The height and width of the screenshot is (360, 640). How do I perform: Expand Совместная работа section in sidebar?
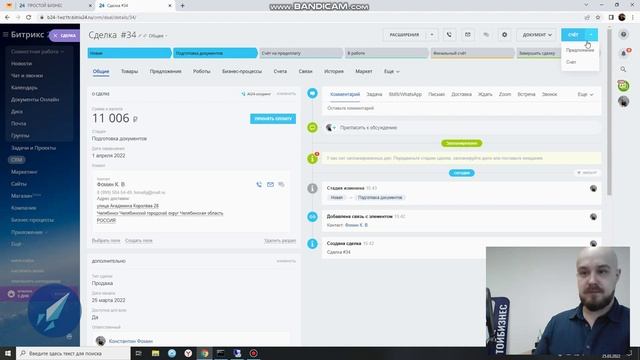click(x=37, y=52)
